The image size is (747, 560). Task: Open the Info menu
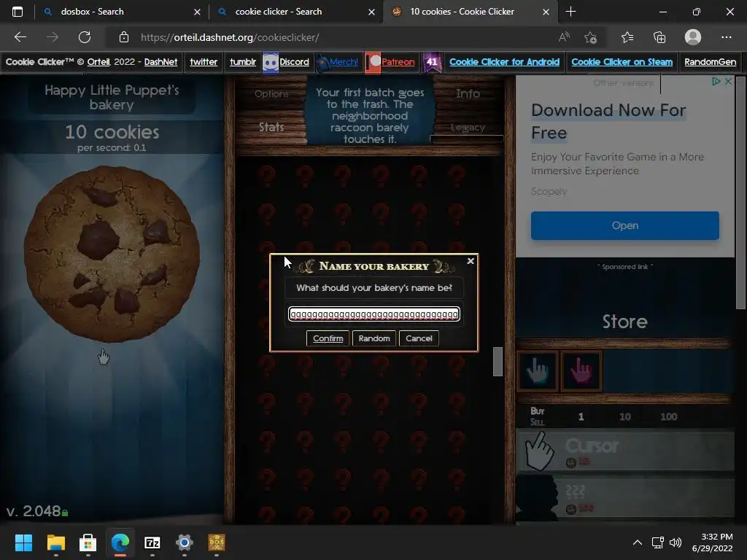pos(468,94)
